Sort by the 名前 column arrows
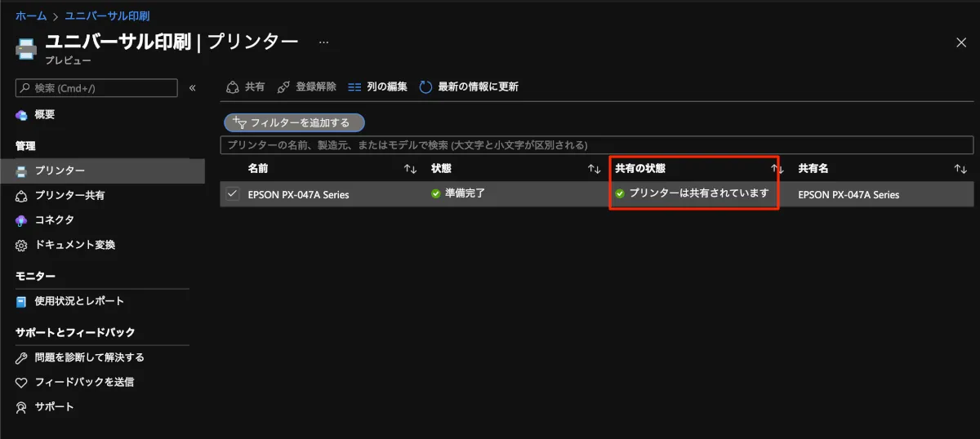The image size is (980, 439). (410, 169)
